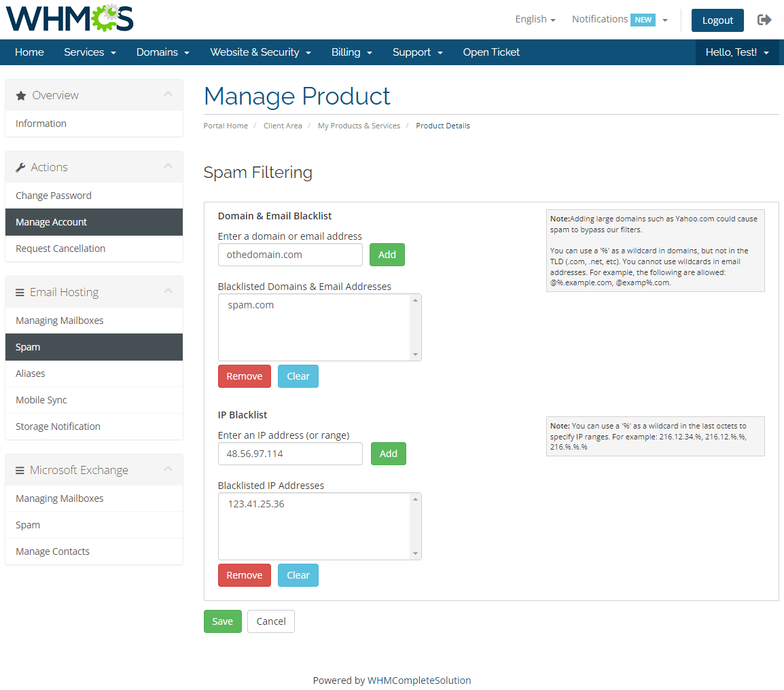
Task: Click Clear under blacklisted domains list
Action: coord(298,376)
